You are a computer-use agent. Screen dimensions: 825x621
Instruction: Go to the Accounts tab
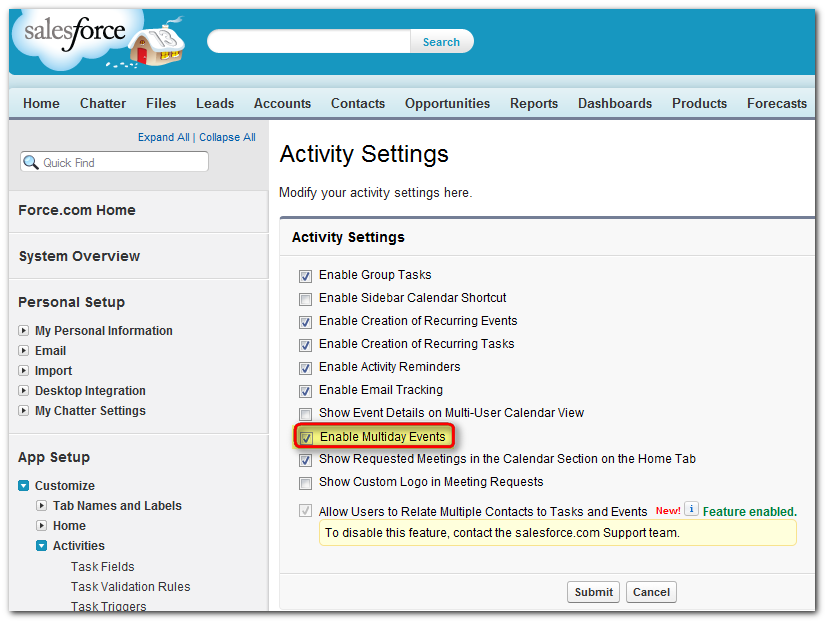(282, 103)
